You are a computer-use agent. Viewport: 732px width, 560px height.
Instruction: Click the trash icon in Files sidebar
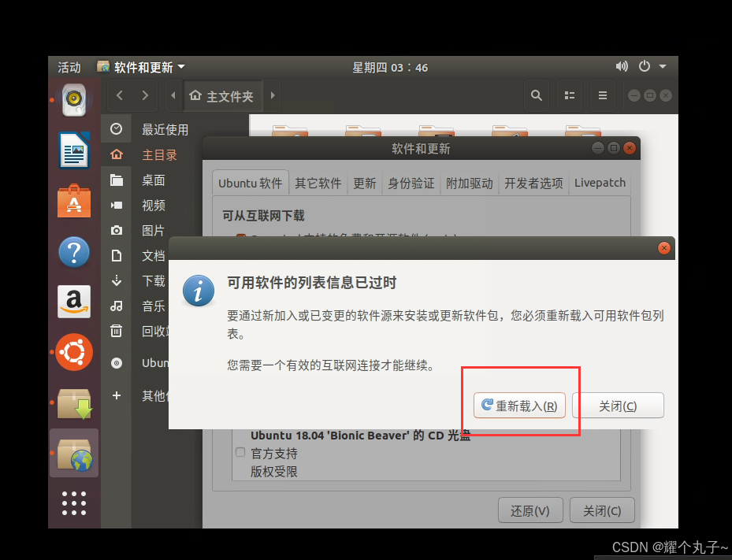point(117,331)
